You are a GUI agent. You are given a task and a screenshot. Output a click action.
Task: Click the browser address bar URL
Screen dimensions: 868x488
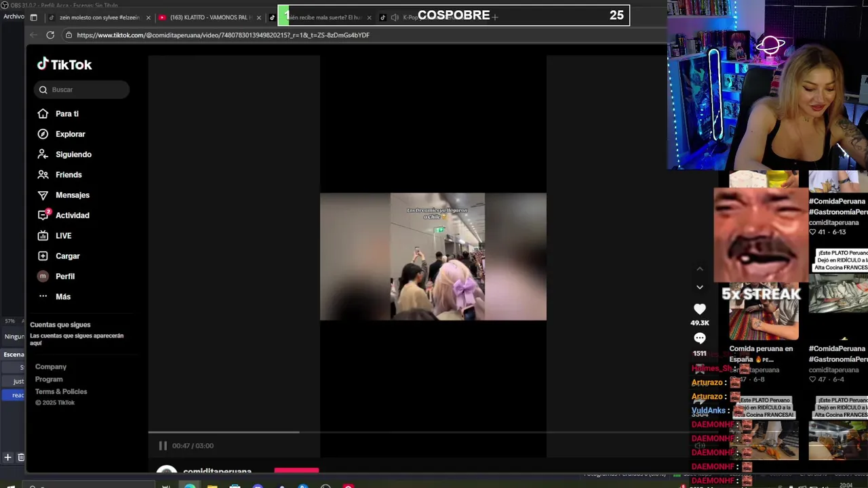click(x=223, y=35)
